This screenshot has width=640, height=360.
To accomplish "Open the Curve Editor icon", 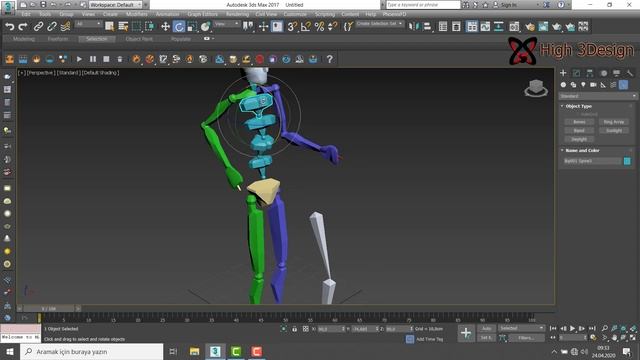I will click(485, 27).
